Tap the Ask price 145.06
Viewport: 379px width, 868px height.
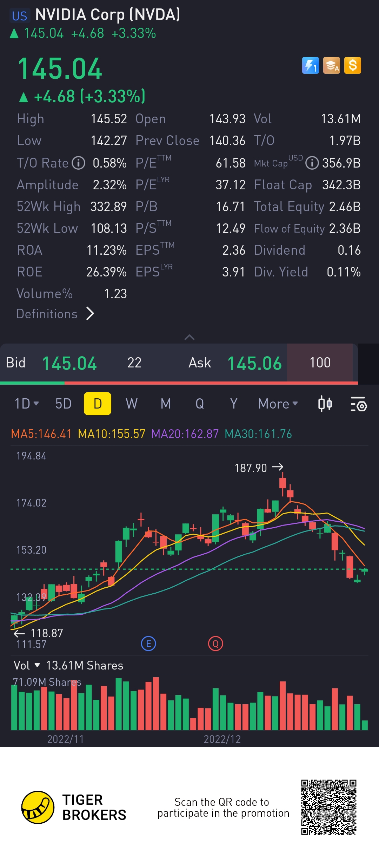point(255,363)
